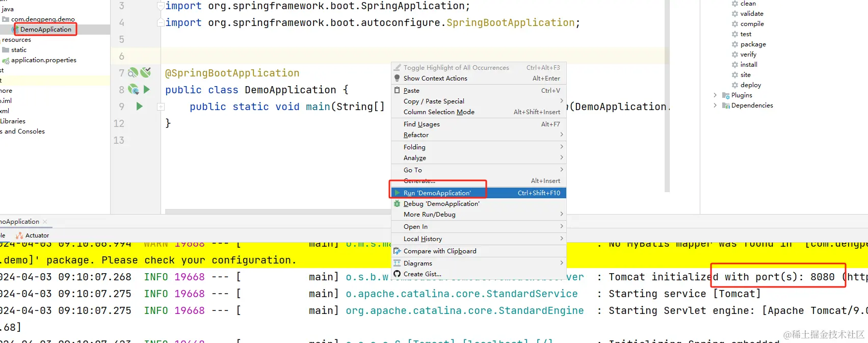Click the gear icon next to Maven validate

pyautogui.click(x=735, y=14)
